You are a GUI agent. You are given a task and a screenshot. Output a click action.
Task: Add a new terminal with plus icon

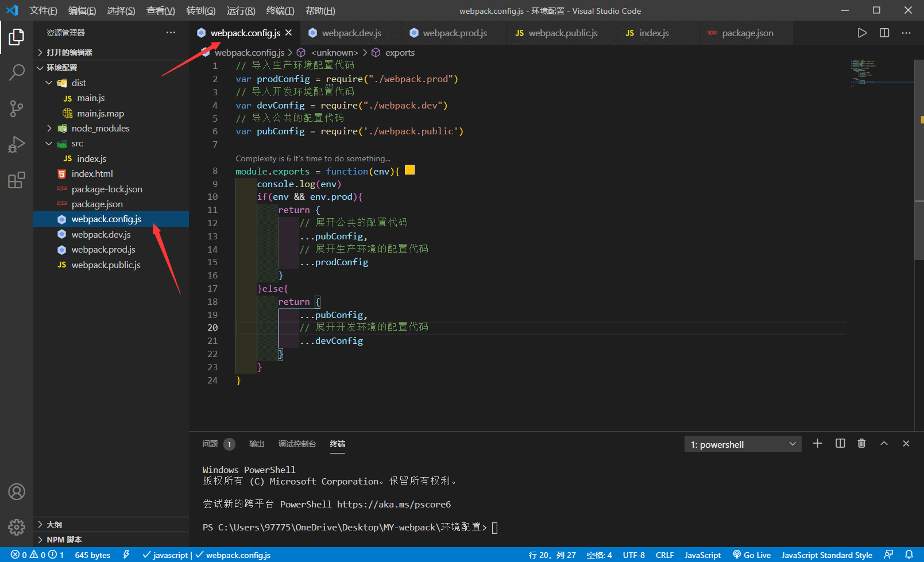817,443
